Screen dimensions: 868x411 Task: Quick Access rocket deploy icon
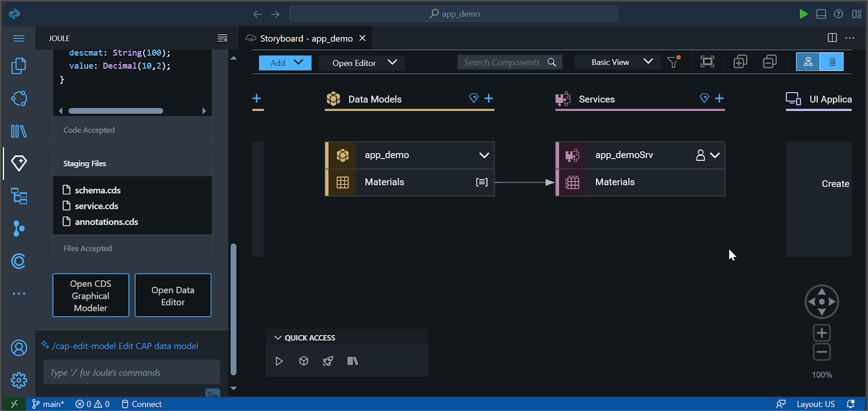pos(328,361)
